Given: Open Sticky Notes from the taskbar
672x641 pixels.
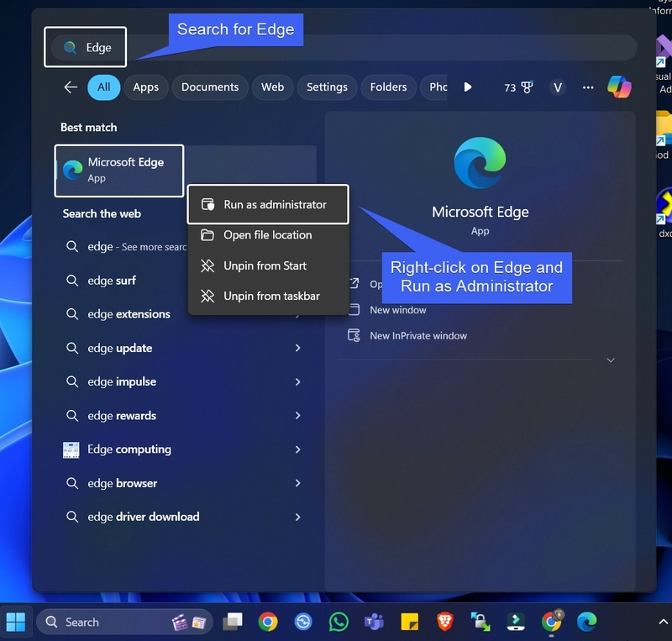Looking at the screenshot, I should pyautogui.click(x=410, y=622).
